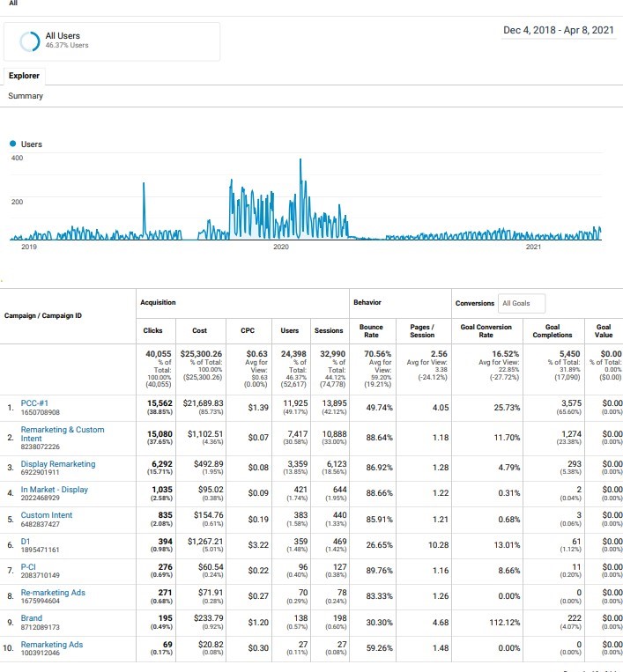Click Custom Intent cost $154.76
623x672 pixels.
[208, 514]
